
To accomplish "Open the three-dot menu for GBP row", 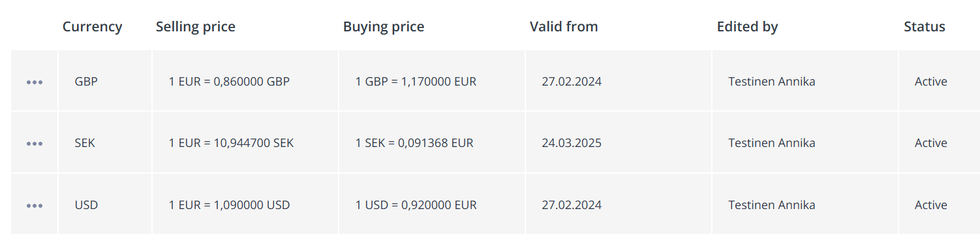I will pos(35,82).
